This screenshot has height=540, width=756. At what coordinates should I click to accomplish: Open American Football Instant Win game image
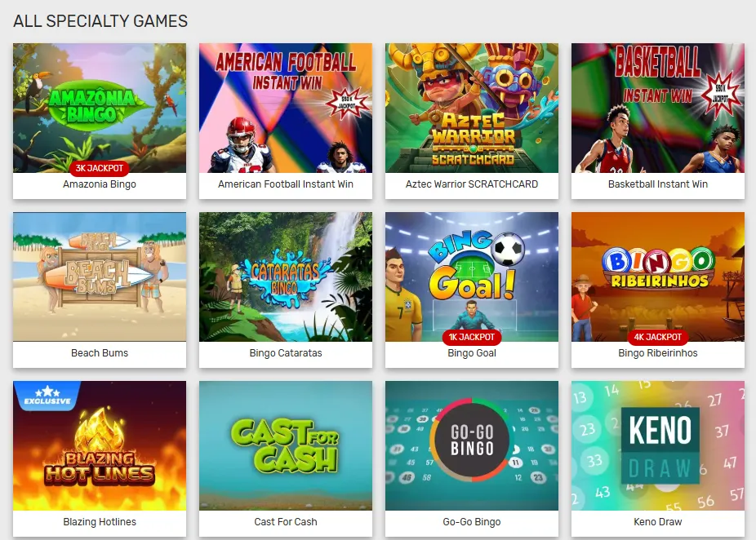tap(286, 108)
